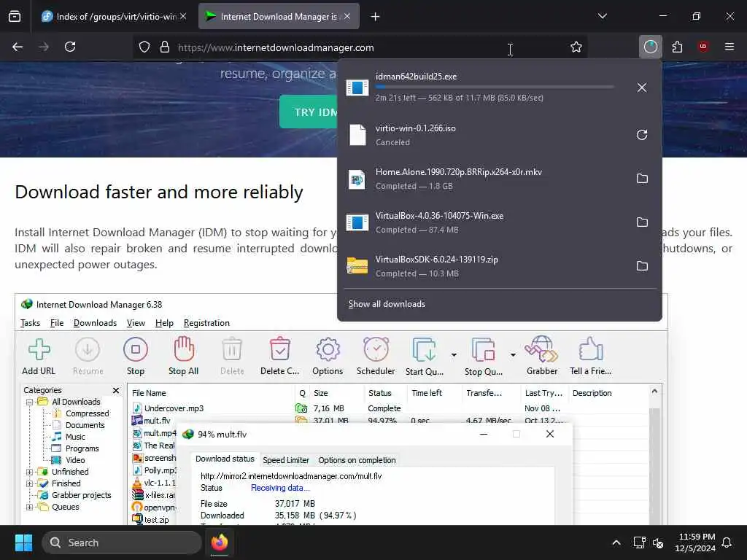Open the Firefox extensions menu

coord(677,47)
